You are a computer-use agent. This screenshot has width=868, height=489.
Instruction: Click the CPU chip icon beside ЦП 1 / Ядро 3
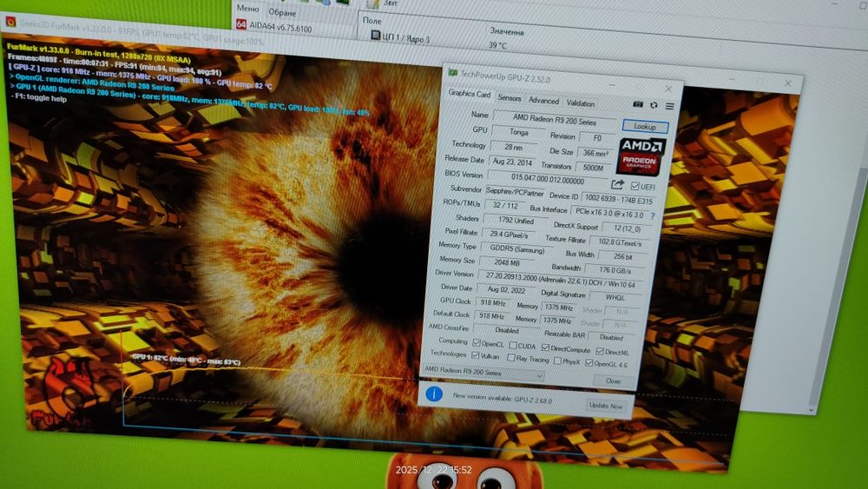point(375,36)
